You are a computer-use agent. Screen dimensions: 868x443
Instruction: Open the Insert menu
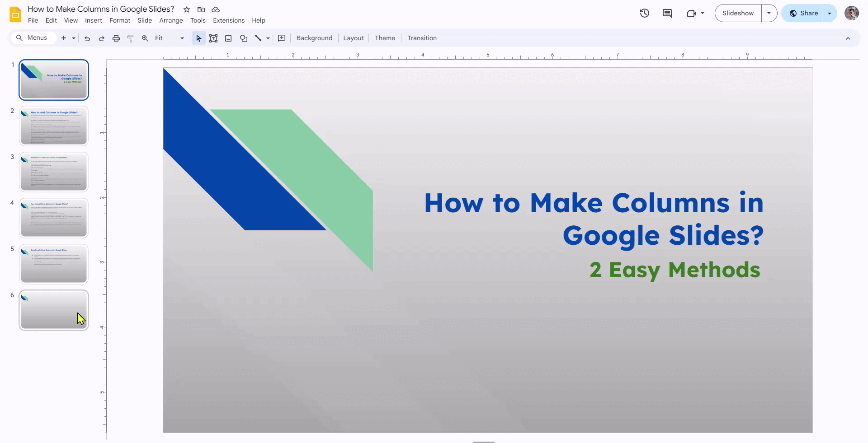pos(94,20)
